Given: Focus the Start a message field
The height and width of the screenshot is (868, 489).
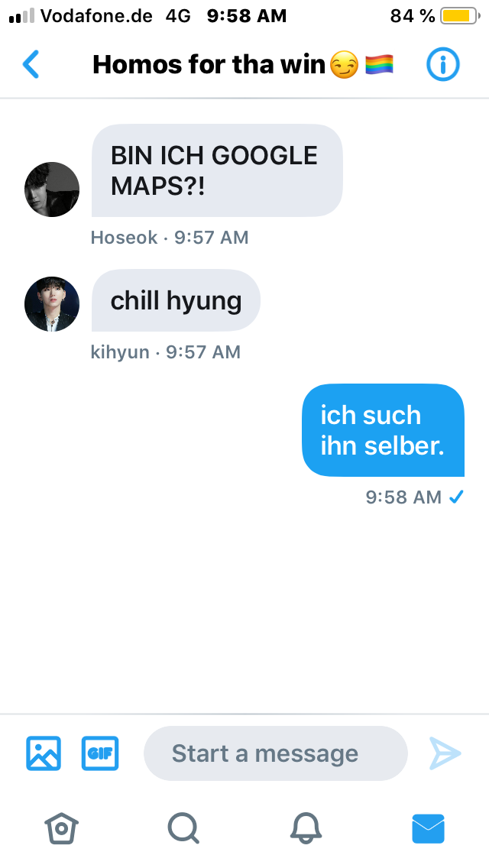Looking at the screenshot, I should tap(276, 753).
